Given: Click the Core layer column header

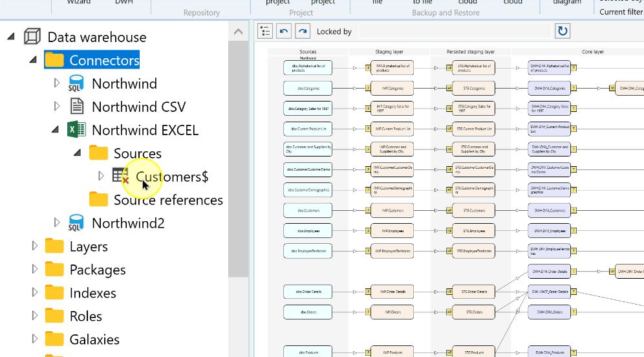Looking at the screenshot, I should pos(593,52).
